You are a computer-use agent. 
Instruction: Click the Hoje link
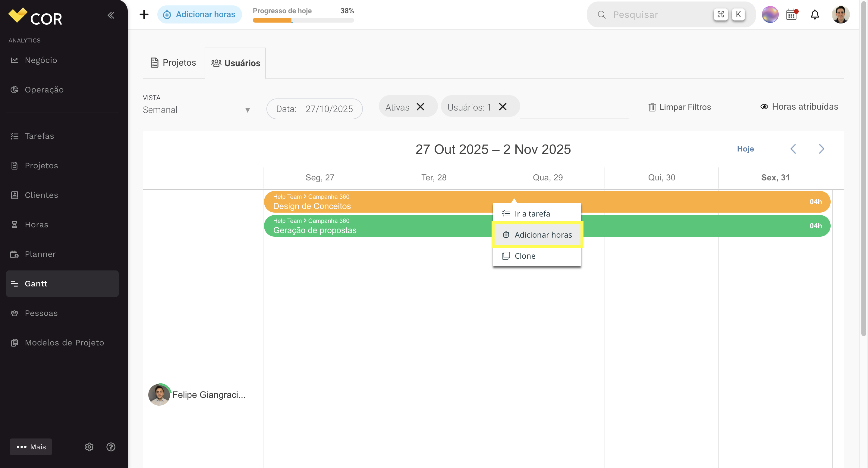[745, 149]
